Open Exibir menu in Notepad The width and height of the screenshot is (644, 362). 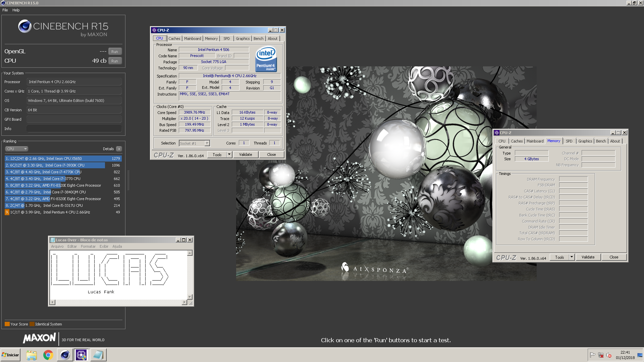[x=104, y=246]
